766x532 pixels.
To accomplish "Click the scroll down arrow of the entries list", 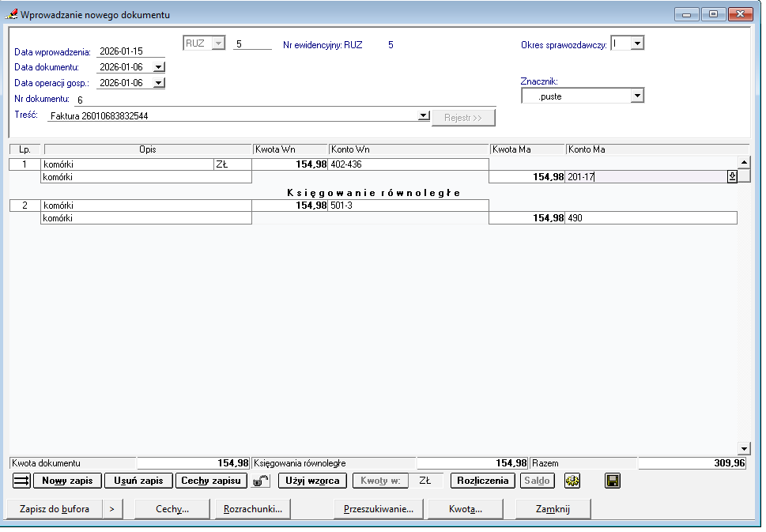I will 743,448.
